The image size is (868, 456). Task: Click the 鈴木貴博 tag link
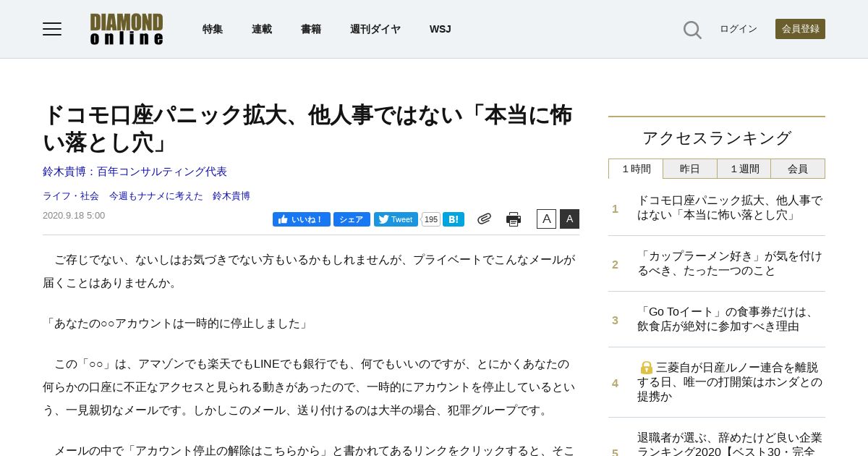click(x=231, y=195)
